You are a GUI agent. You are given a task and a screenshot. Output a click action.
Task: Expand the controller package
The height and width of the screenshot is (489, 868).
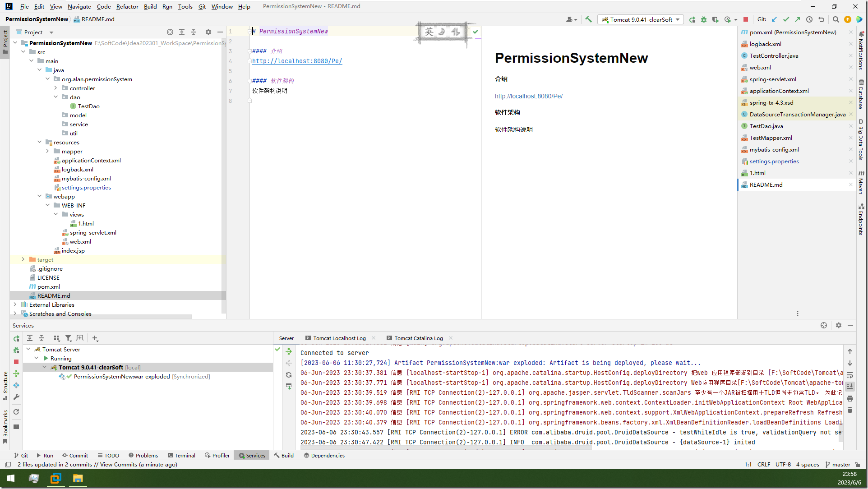click(x=55, y=88)
